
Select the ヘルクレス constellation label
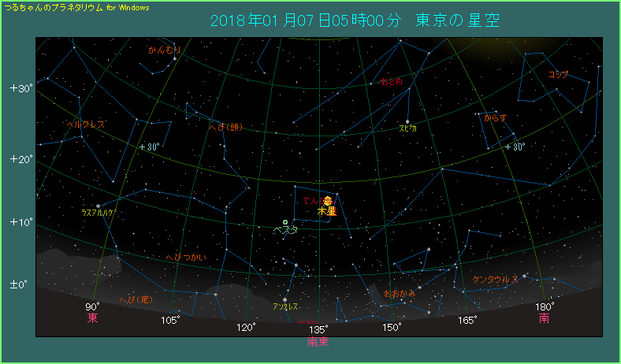click(86, 124)
